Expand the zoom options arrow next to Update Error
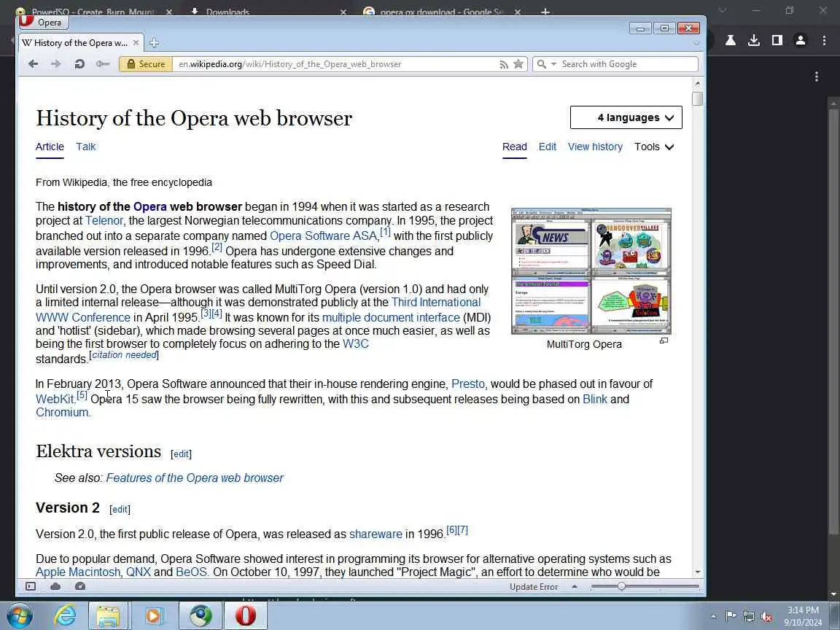The image size is (840, 630). coord(575,586)
